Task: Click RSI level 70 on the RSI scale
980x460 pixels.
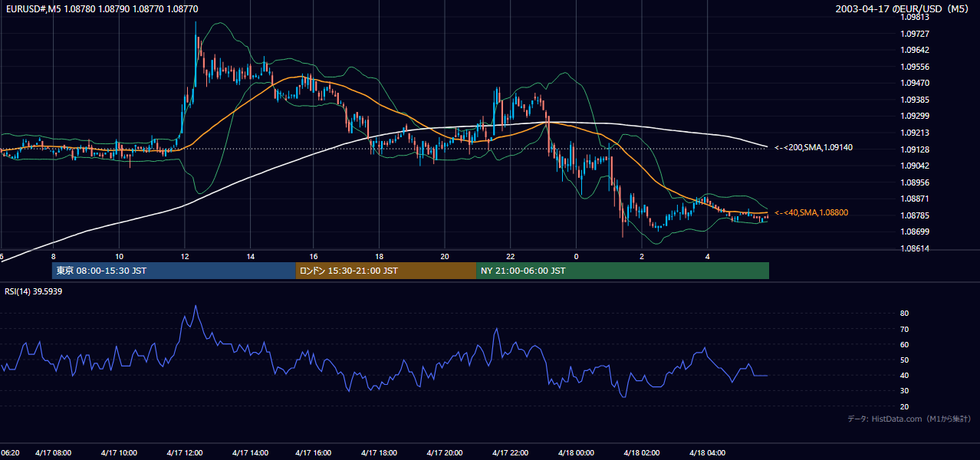Action: click(x=905, y=329)
